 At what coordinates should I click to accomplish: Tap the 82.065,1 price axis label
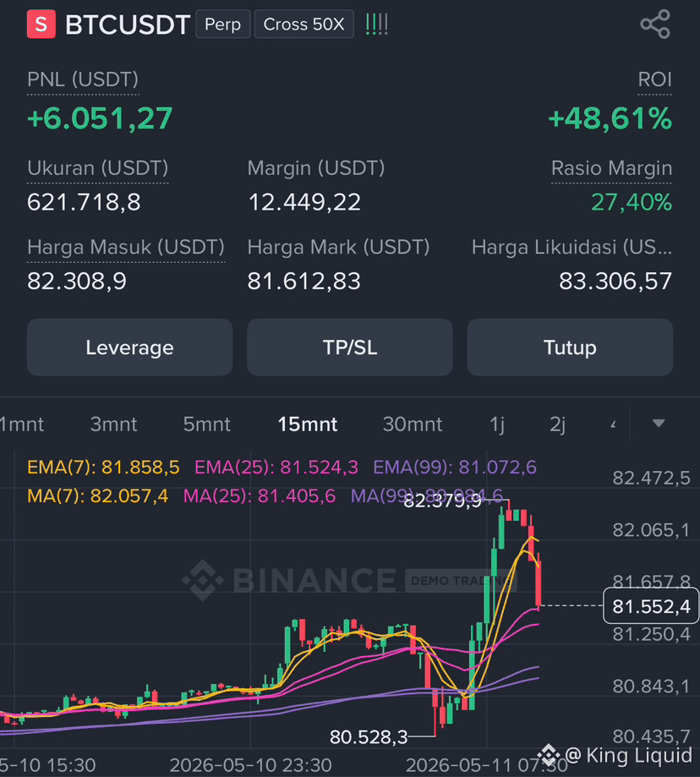651,530
